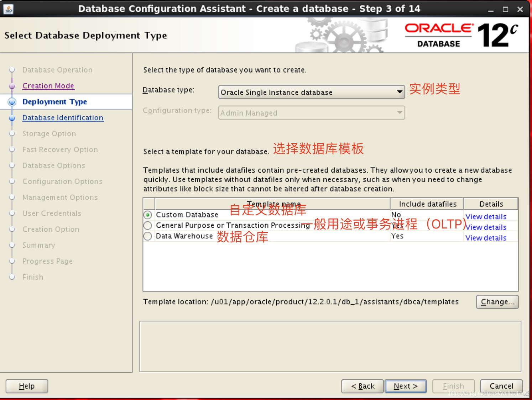View details for Data Warehouse template

click(x=486, y=238)
